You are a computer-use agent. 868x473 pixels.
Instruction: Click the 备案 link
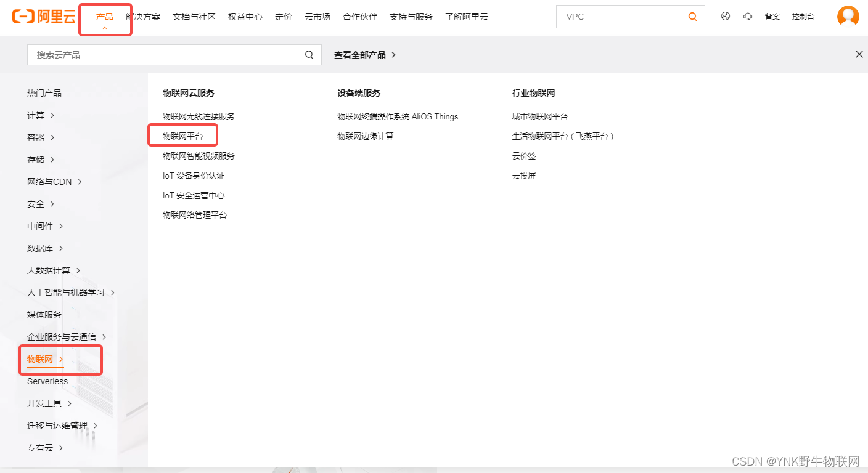coord(772,17)
